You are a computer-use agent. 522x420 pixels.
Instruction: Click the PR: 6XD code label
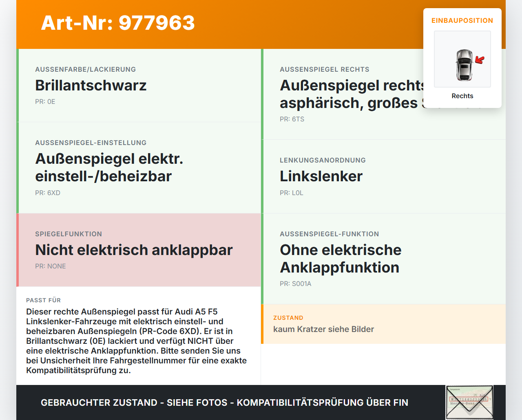(x=48, y=193)
